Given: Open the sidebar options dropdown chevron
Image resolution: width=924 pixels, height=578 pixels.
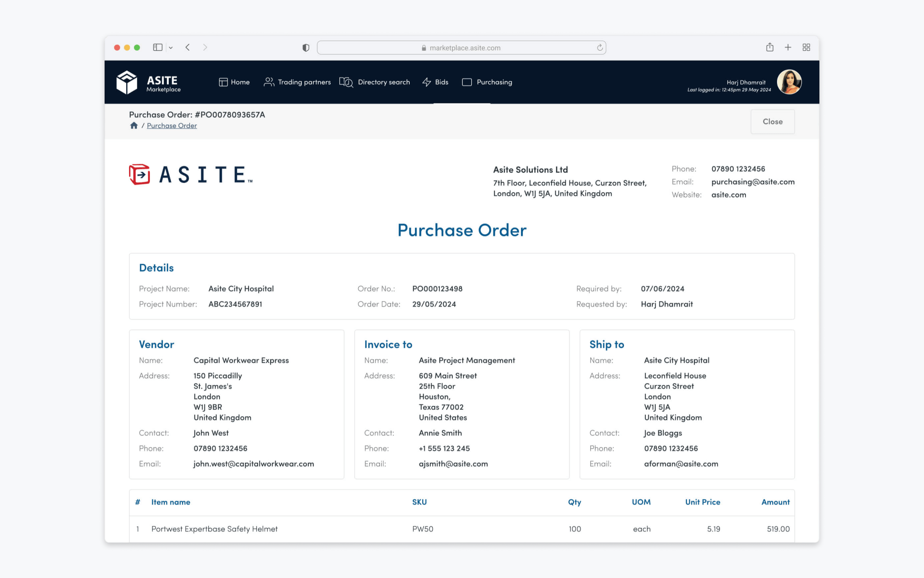Looking at the screenshot, I should [171, 48].
